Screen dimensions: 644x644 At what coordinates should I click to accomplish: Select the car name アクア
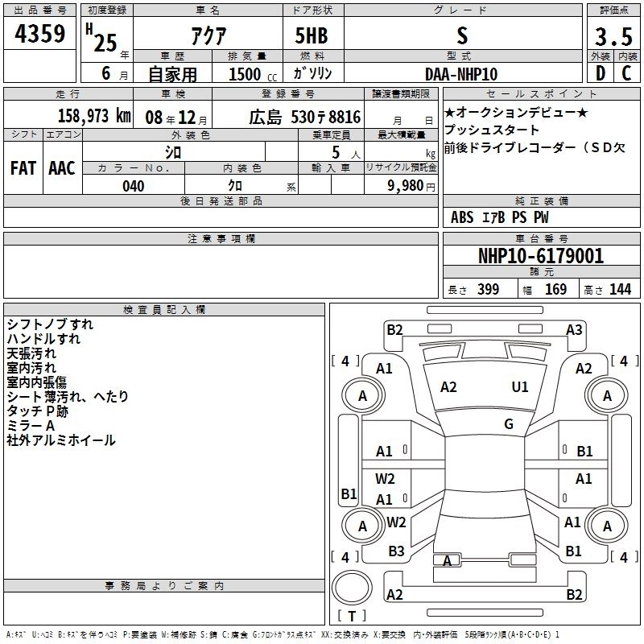[x=208, y=35]
